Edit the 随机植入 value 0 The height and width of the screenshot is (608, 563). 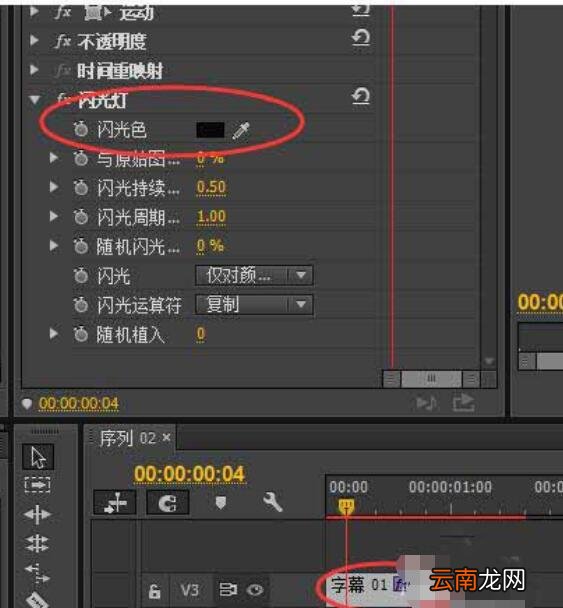point(200,334)
